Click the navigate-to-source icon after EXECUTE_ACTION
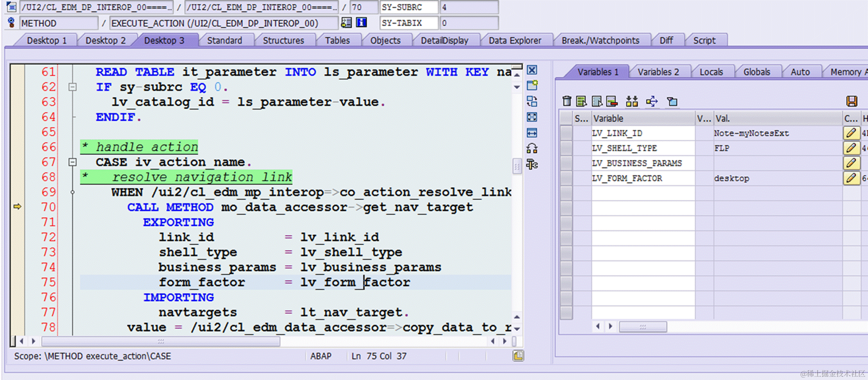This screenshot has height=380, width=868. tap(346, 23)
